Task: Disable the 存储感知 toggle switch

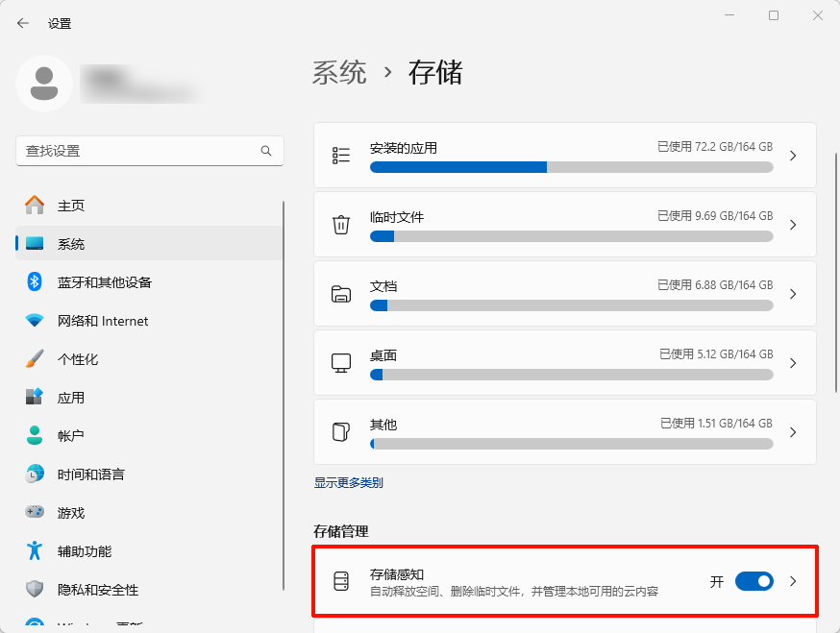Action: coord(754,581)
